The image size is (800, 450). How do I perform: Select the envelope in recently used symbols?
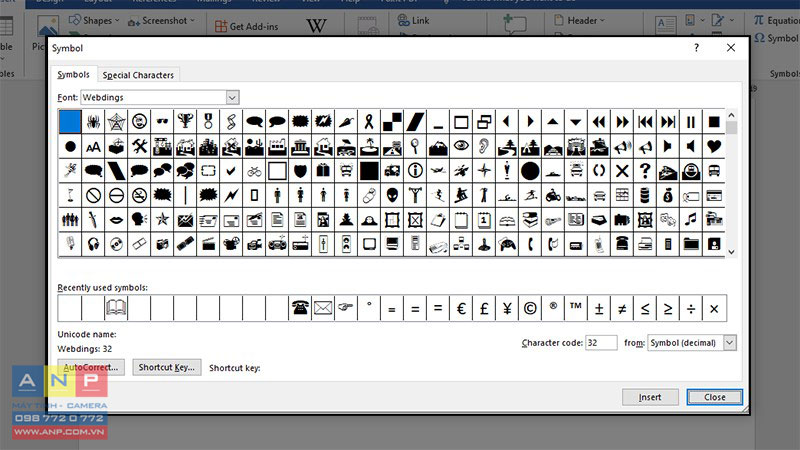pos(323,308)
